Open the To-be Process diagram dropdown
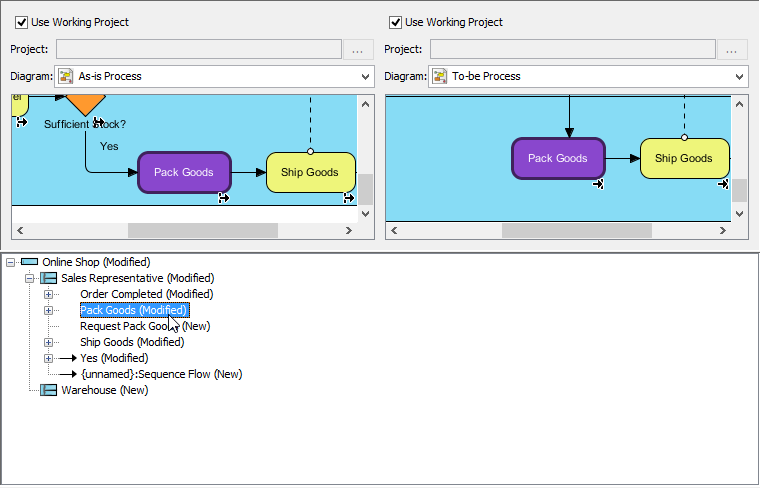 click(x=738, y=76)
